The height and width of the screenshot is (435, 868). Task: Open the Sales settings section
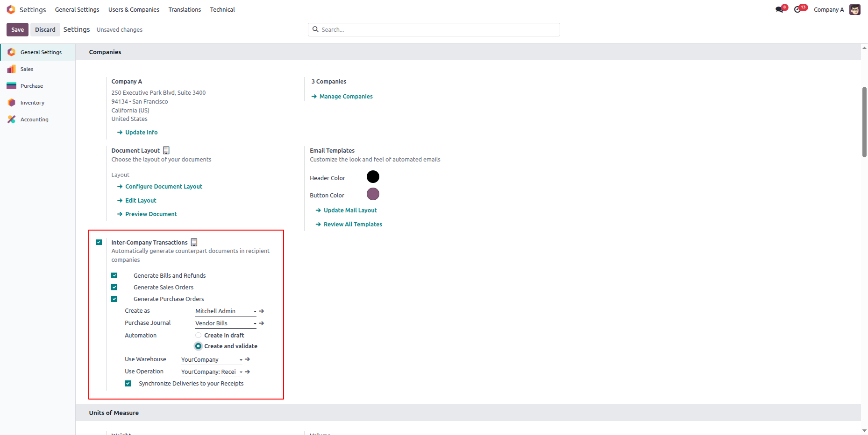[27, 69]
